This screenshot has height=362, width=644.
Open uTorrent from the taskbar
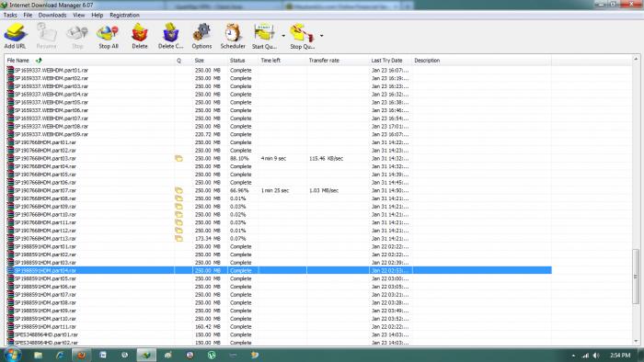pos(212,355)
